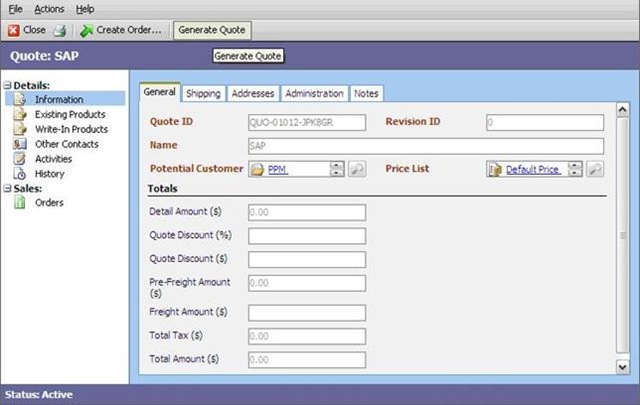The width and height of the screenshot is (640, 405).
Task: Select Other Contacts in the sidebar
Action: click(x=67, y=144)
